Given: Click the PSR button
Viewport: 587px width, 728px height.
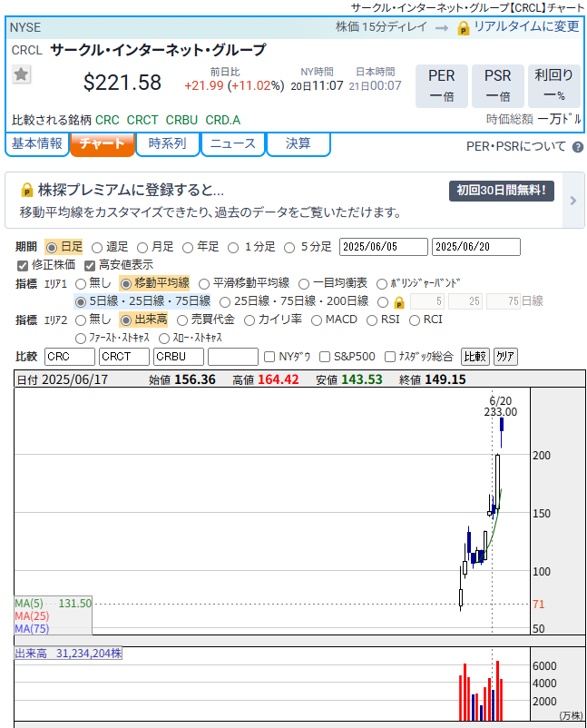Looking at the screenshot, I should (498, 86).
